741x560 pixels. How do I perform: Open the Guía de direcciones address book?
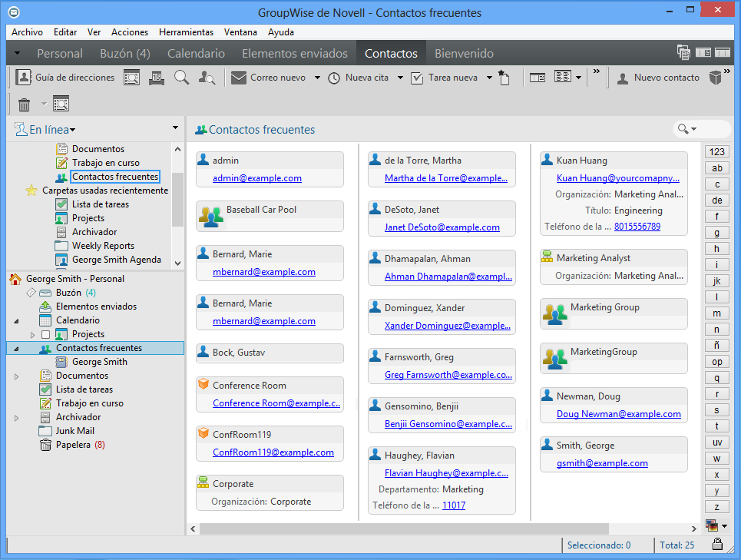65,78
